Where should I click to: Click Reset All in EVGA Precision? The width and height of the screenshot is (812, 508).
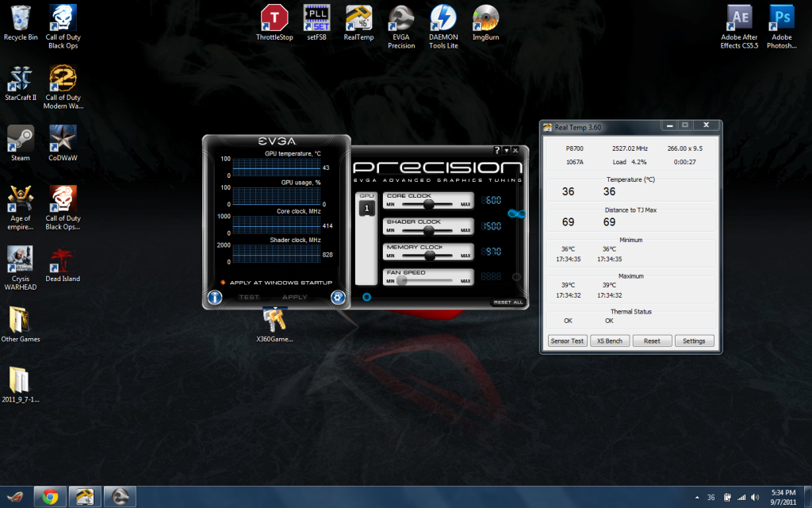point(508,302)
